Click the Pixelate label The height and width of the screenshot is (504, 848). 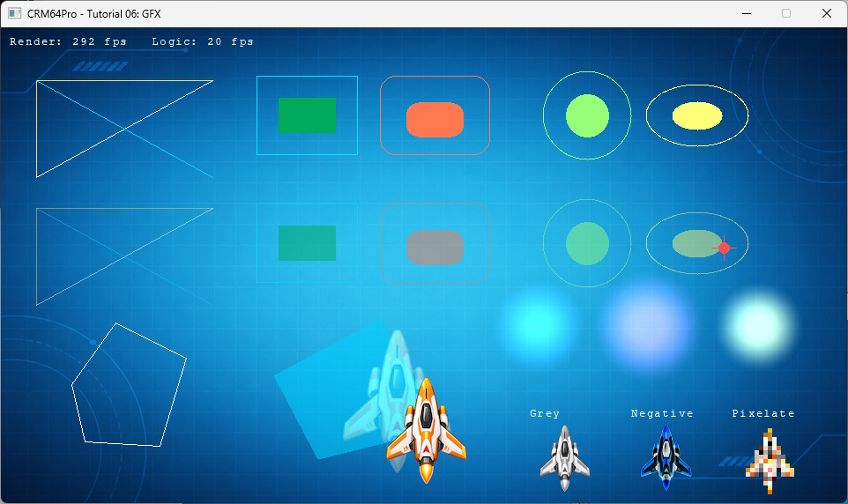[x=763, y=413]
